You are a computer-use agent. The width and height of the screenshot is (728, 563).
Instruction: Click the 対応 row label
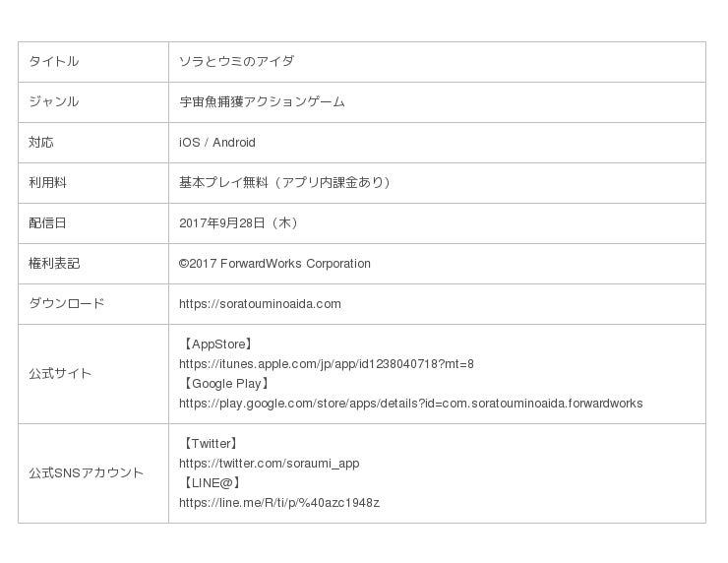click(x=41, y=143)
